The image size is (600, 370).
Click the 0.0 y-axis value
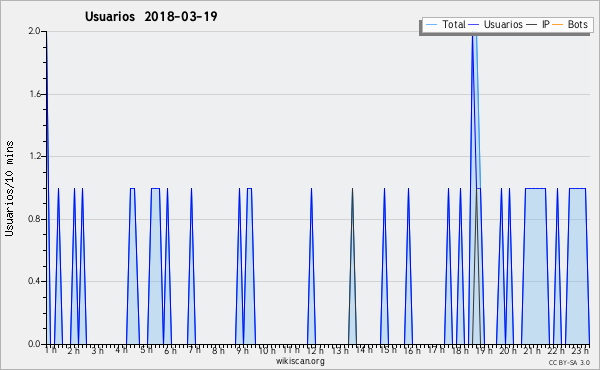pos(34,344)
